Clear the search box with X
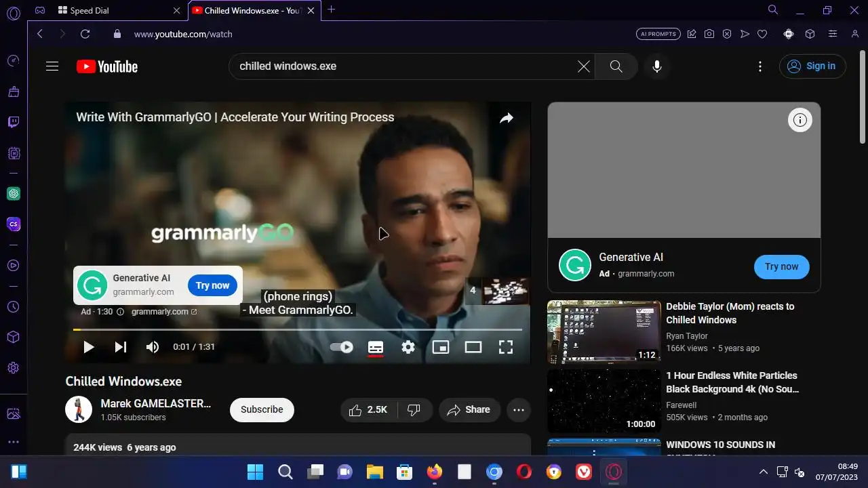 (x=583, y=66)
